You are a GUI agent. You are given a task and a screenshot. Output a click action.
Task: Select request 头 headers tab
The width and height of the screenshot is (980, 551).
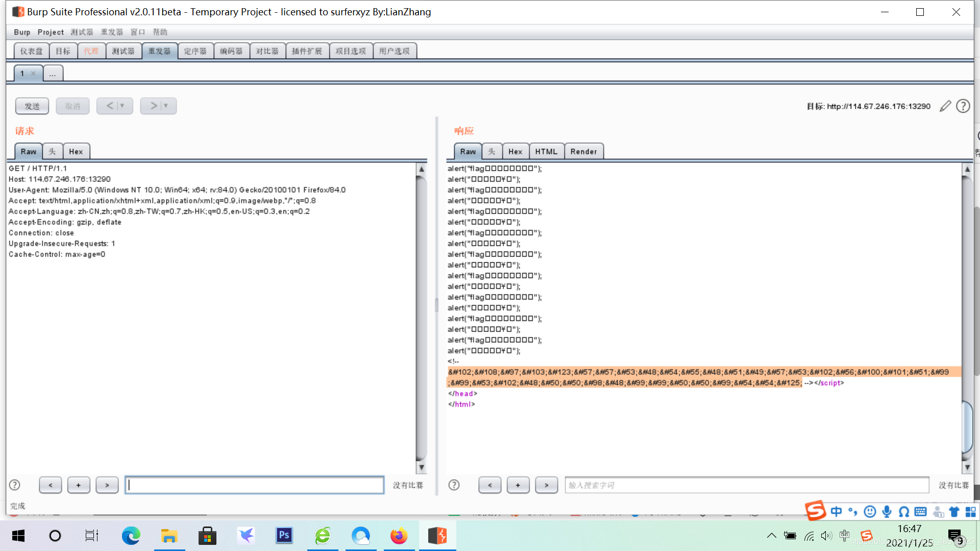click(52, 152)
